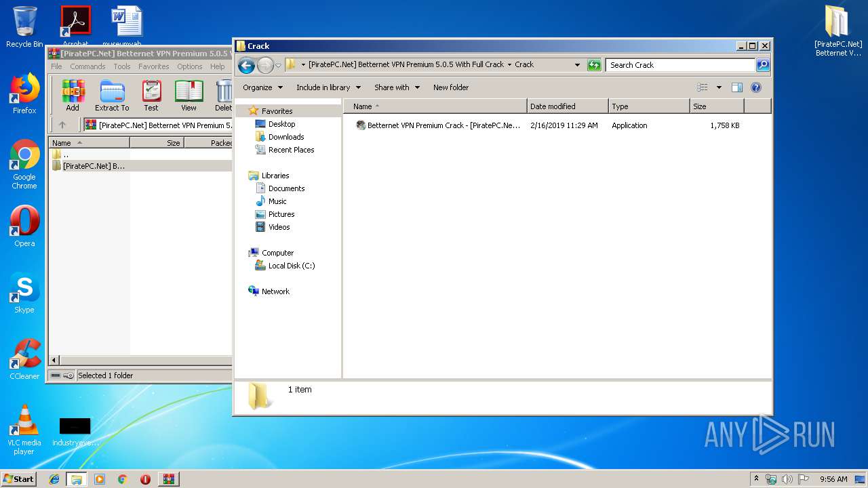The image size is (868, 488).
Task: Open the WinRAR Favorites menu
Action: (x=154, y=66)
